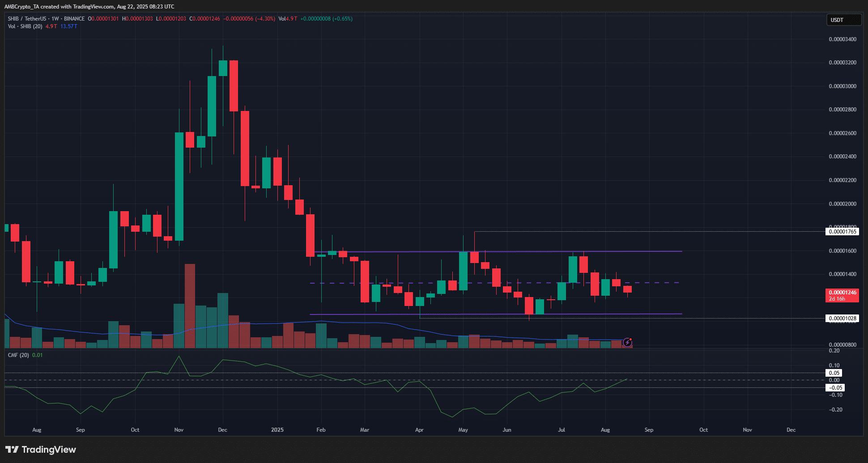Click the blue 13.57T volume MA value
Screen dimensions: 868x463
(x=69, y=26)
